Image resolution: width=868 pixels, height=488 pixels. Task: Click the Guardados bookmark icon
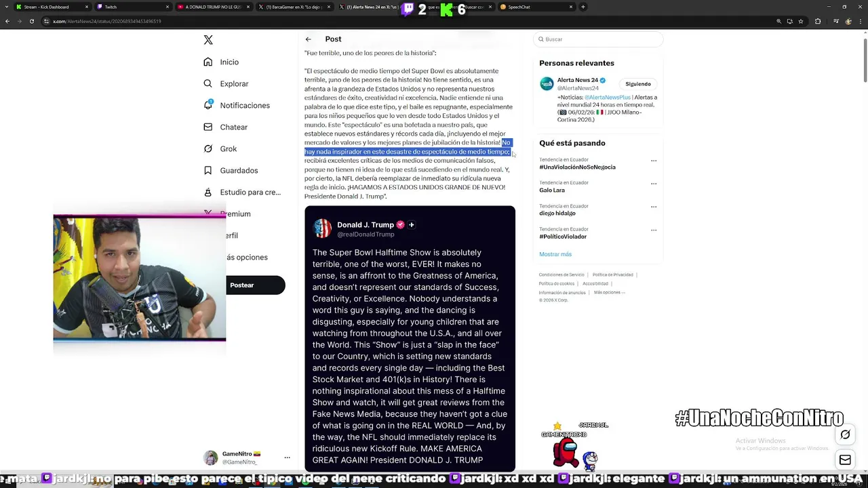[208, 170]
